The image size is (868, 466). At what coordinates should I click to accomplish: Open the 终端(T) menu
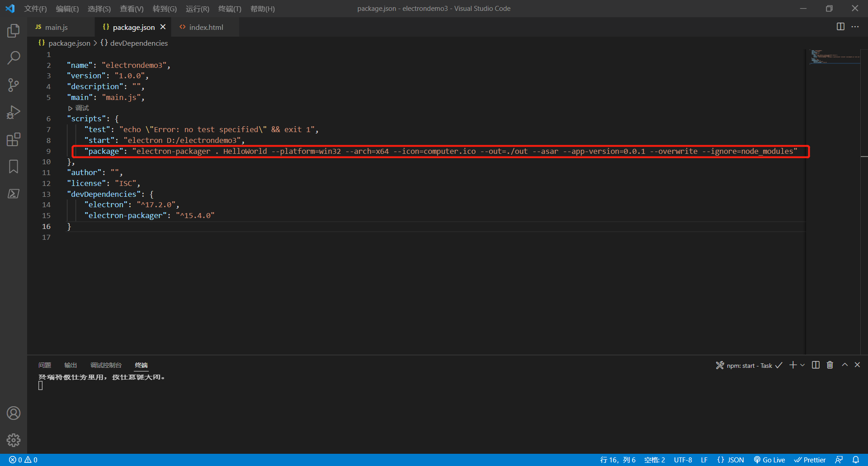point(230,9)
